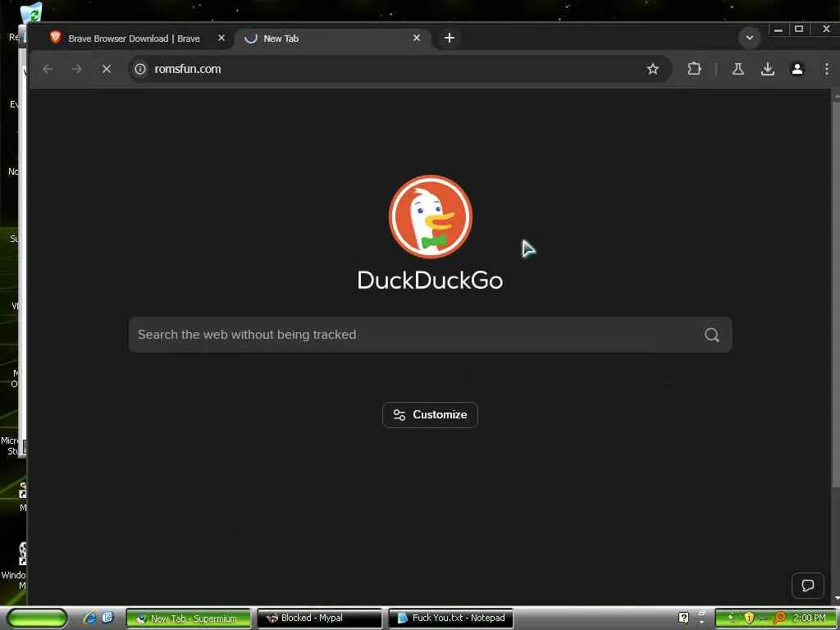Stop loading the page
The image size is (840, 630).
106,69
